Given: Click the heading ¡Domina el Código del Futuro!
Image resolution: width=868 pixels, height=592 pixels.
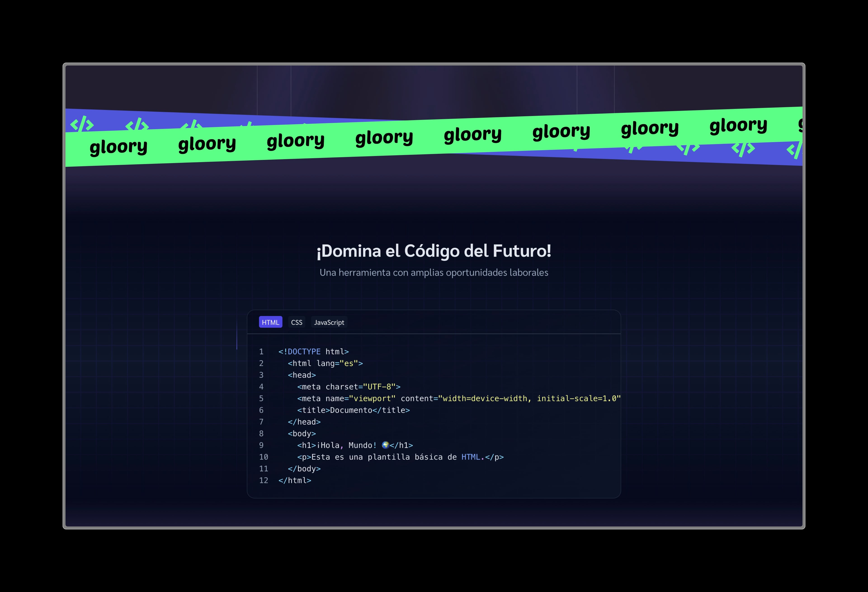Looking at the screenshot, I should (x=434, y=251).
